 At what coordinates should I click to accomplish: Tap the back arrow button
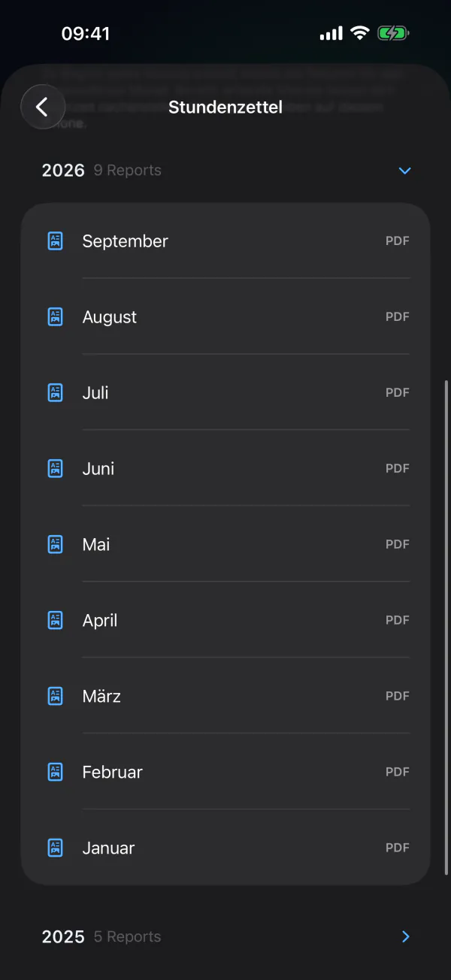click(43, 107)
